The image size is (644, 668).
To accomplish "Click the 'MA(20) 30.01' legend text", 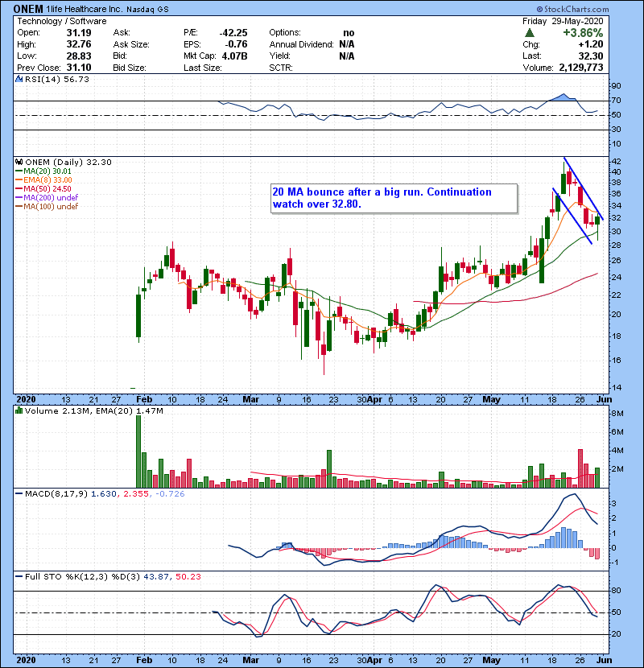I will [x=47, y=171].
